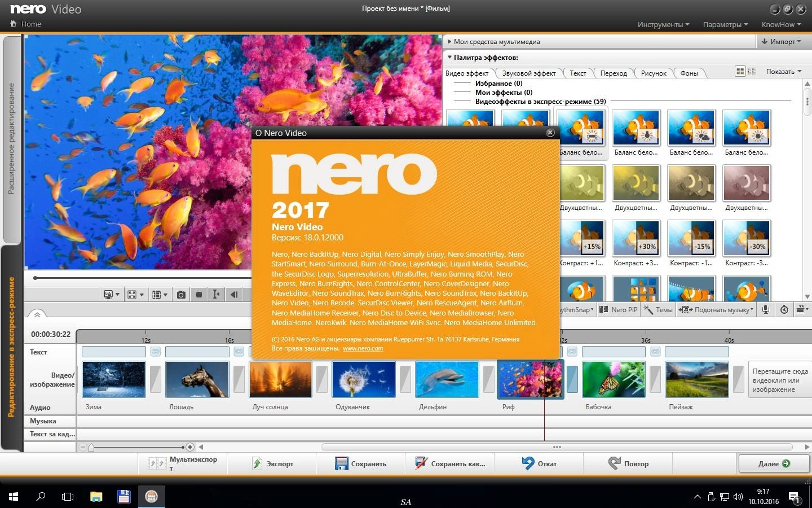This screenshot has width=812, height=508.
Task: Switch to Звуковой эффект tab
Action: [x=529, y=73]
